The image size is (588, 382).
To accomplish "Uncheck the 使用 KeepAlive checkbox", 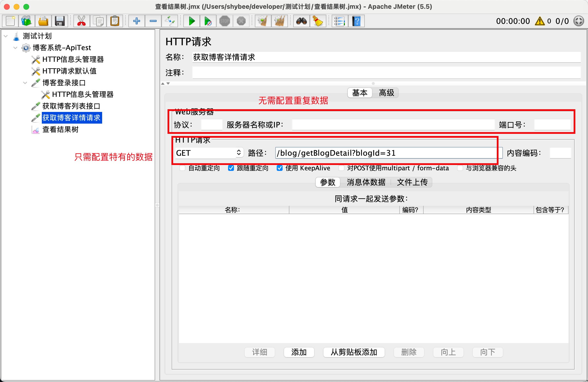I will [x=279, y=168].
